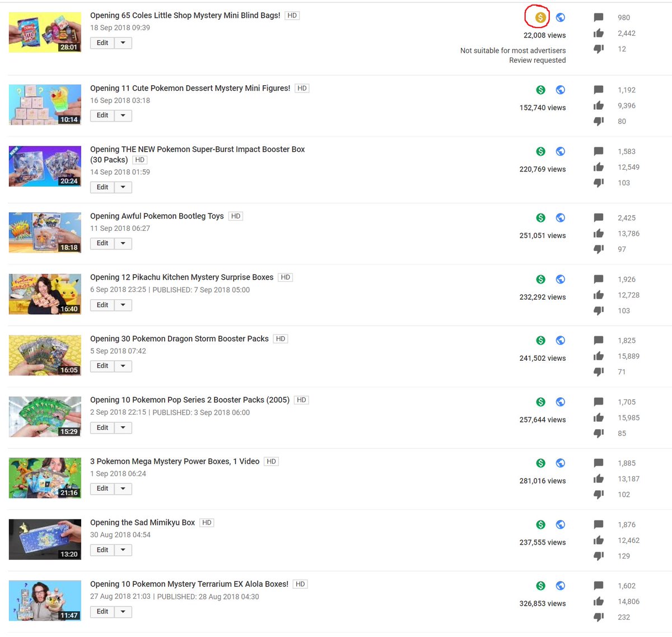Click public globe icon for Coles Little Shop video
Screen dimensions: 672x637
pyautogui.click(x=560, y=17)
